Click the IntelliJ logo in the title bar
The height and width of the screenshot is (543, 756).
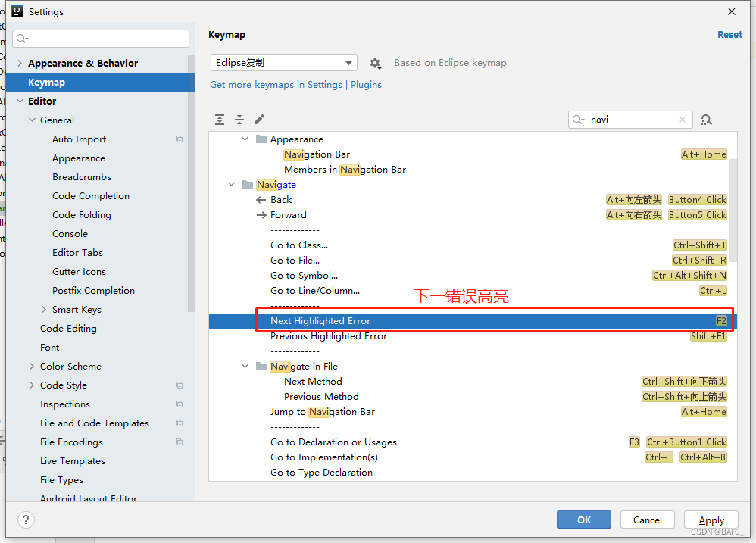[x=17, y=11]
